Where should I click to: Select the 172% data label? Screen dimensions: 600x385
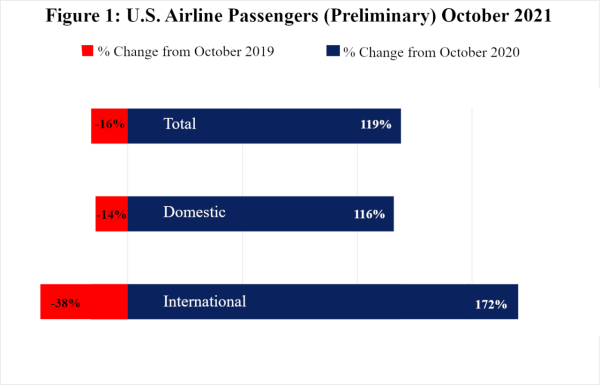click(x=491, y=304)
